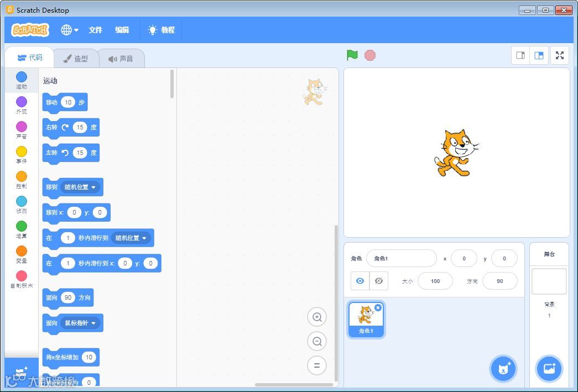Click the 面向 90 方向 block
Screen dimensions: 578x392
click(x=68, y=297)
